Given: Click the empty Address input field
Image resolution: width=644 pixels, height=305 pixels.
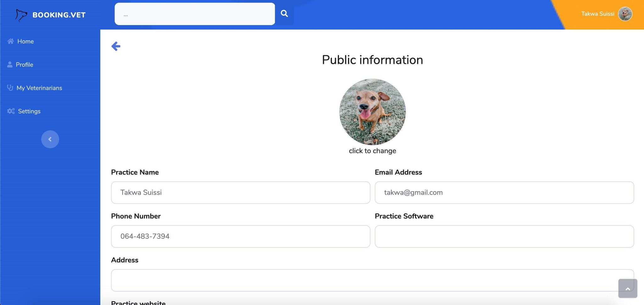Looking at the screenshot, I should pyautogui.click(x=372, y=280).
